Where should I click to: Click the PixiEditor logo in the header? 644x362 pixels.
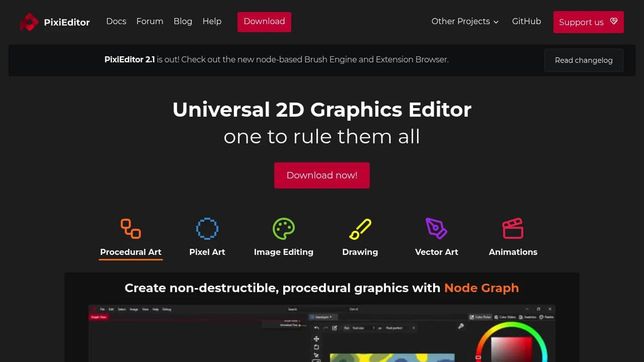pos(55,22)
